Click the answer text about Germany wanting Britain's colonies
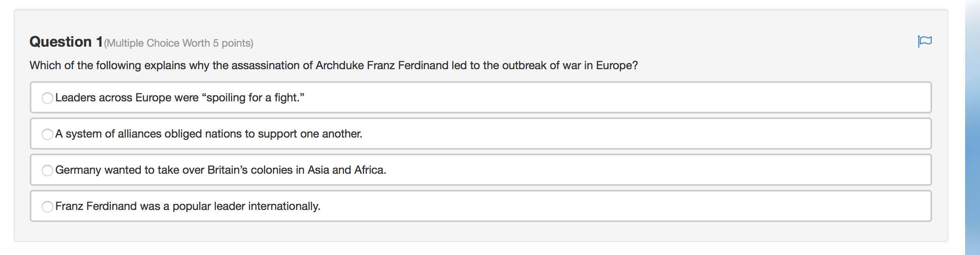980x255 pixels. 220,170
